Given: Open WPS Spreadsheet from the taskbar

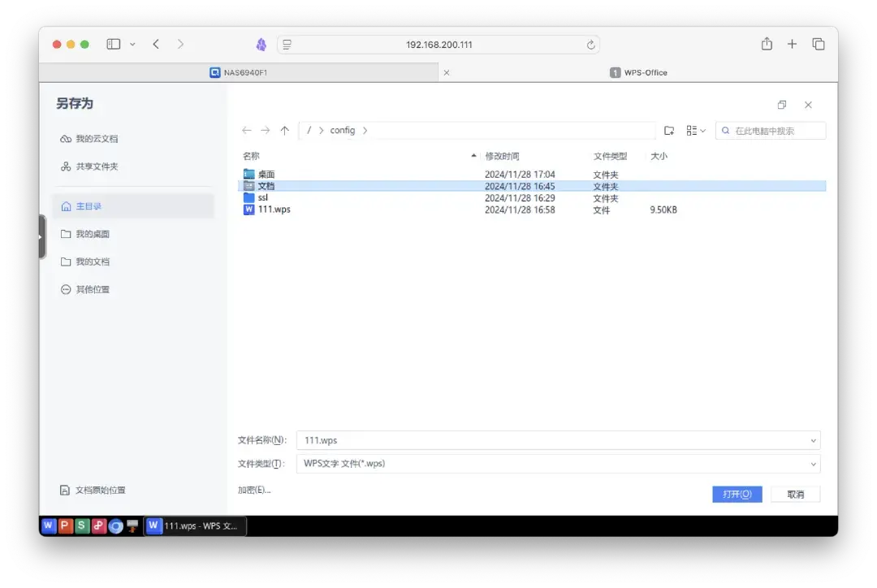Looking at the screenshot, I should [80, 525].
